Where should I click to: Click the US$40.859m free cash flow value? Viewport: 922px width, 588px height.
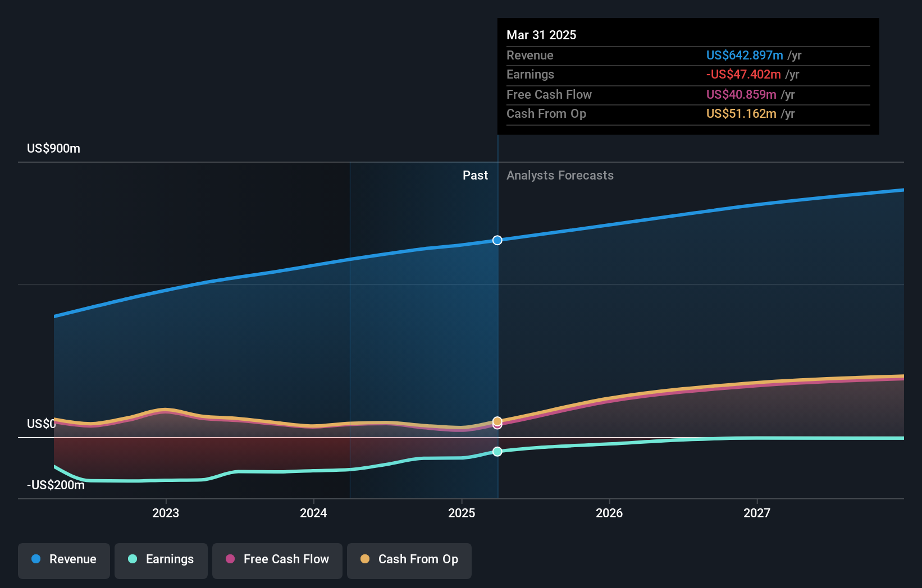741,94
